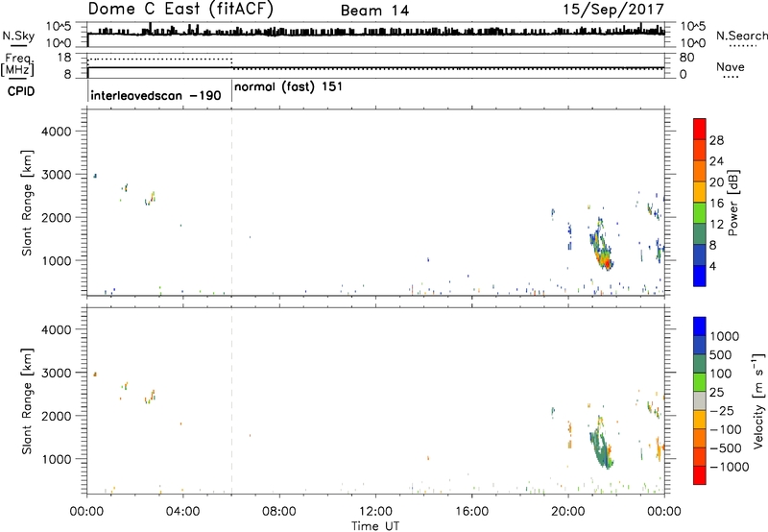768x532 pixels.
Task: Pick the gray segment of velocity colorbar
Action: point(700,400)
